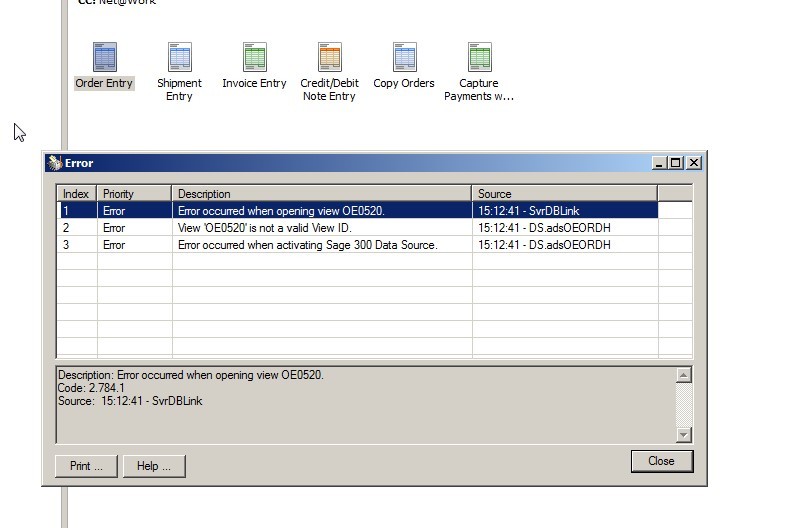Screen dimensions: 795x528
Task: Click Source cell in error row 3
Action: tap(565, 245)
